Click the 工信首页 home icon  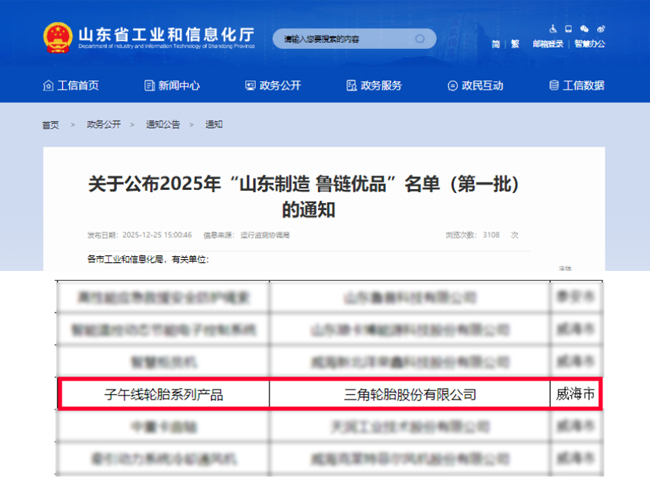coord(47,86)
